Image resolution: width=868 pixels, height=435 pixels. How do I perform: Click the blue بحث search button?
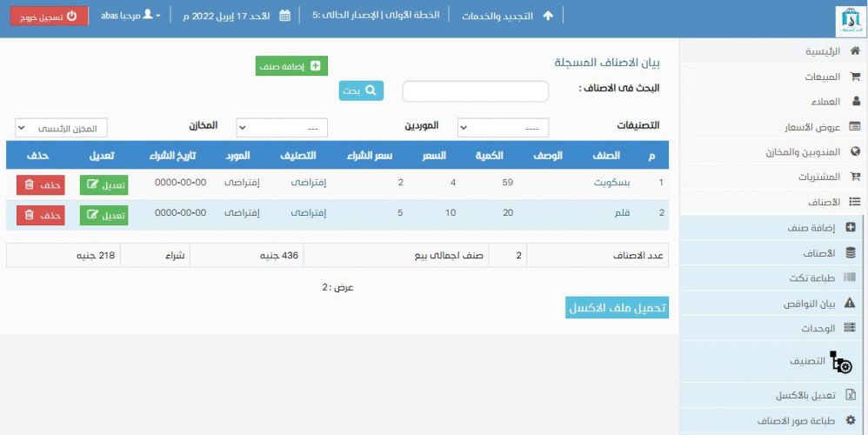(x=361, y=90)
